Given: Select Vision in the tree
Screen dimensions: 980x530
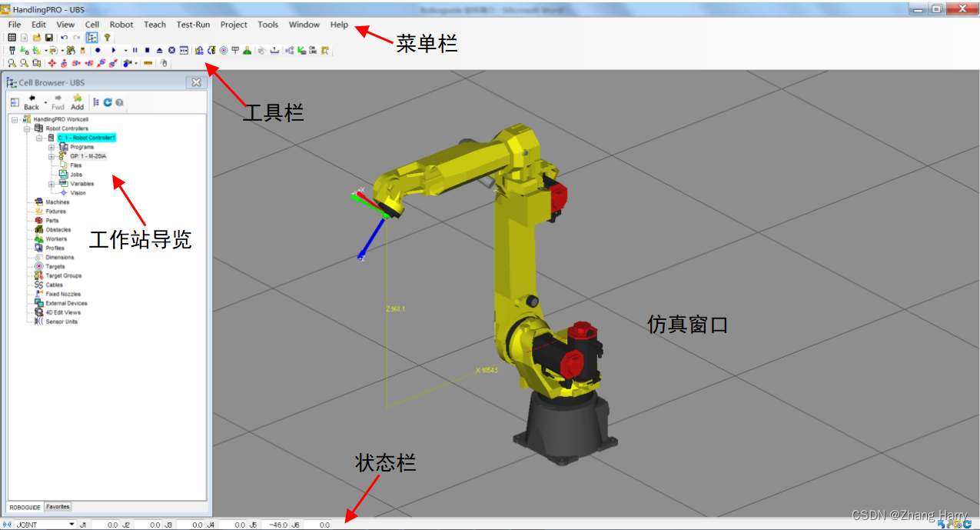Looking at the screenshot, I should tap(78, 193).
